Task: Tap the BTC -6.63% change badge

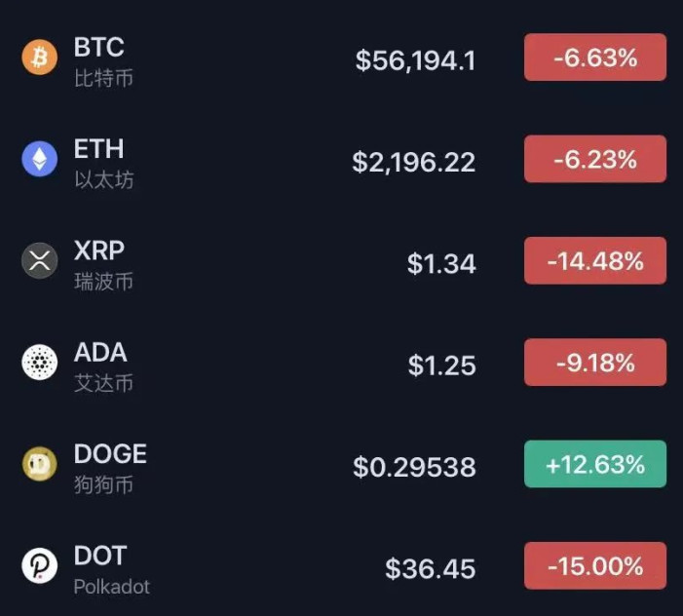Action: (x=595, y=58)
